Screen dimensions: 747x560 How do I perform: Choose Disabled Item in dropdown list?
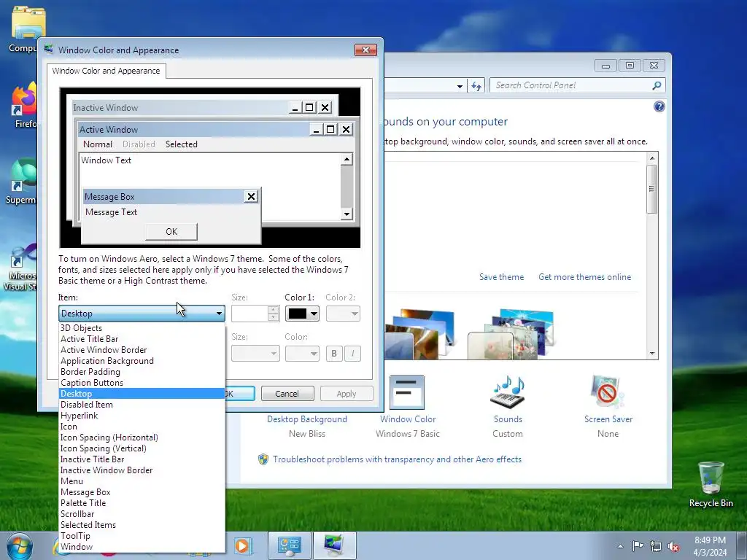pyautogui.click(x=142, y=405)
